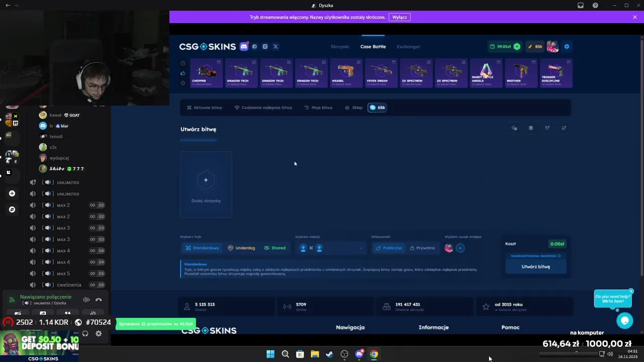Screen dimensions: 644x362
Task: Set visibility to Prywatna
Action: point(422,248)
